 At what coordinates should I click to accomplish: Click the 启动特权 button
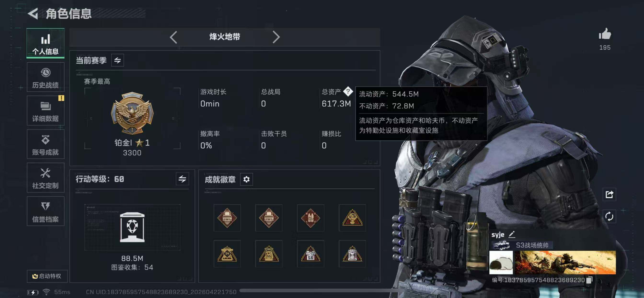[x=47, y=276]
